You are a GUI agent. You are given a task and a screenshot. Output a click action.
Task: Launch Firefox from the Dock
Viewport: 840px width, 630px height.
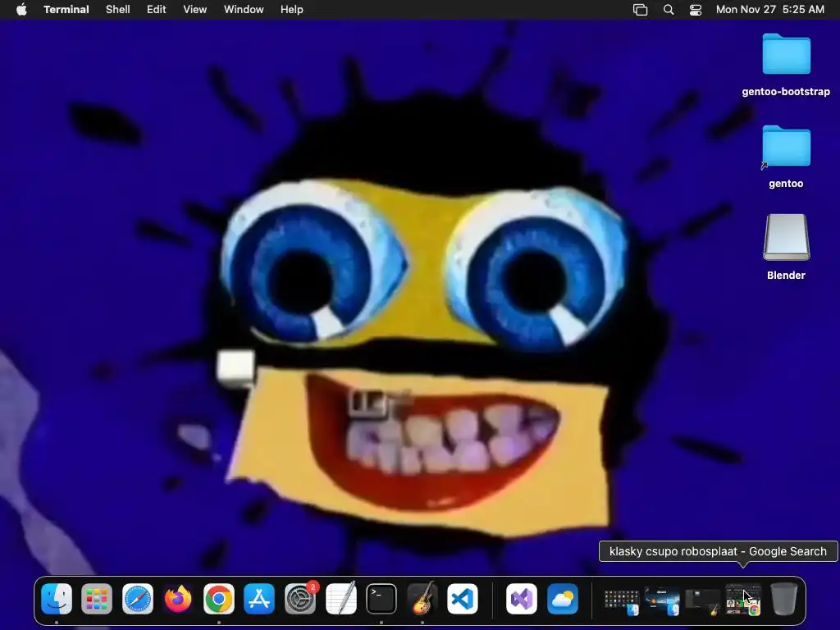(178, 598)
